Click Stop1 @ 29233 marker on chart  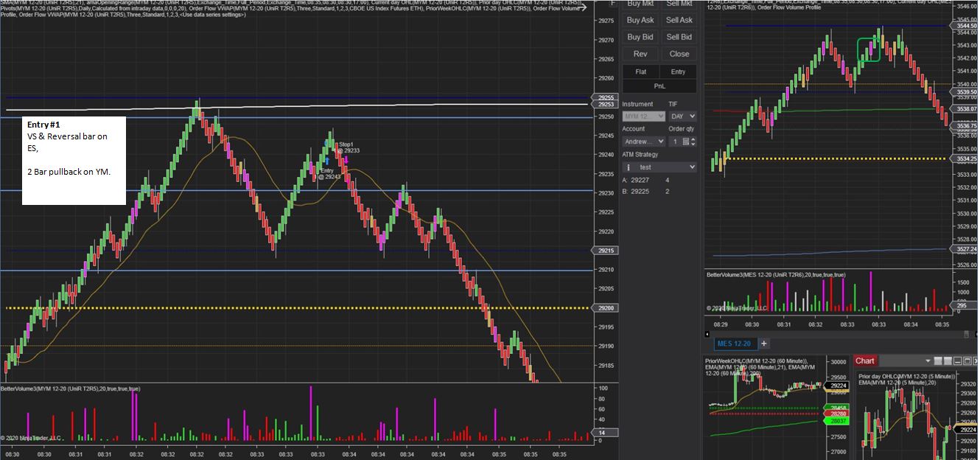pyautogui.click(x=349, y=147)
